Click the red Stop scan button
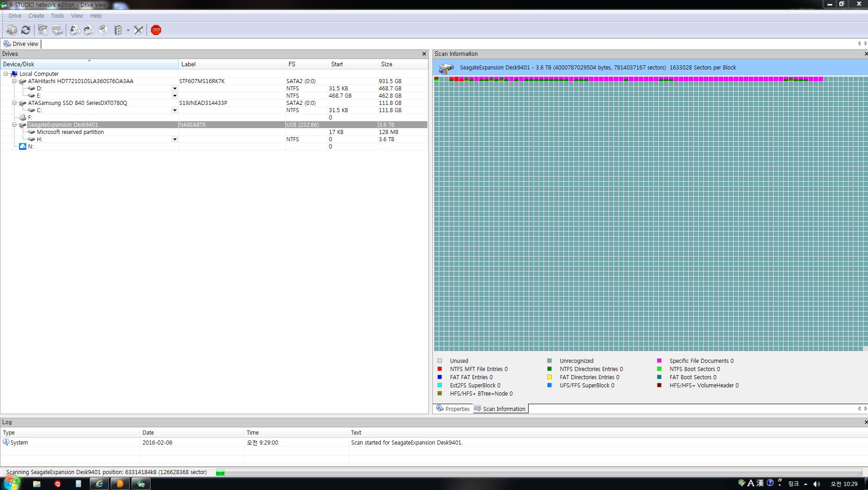The height and width of the screenshot is (490, 868). [x=156, y=30]
